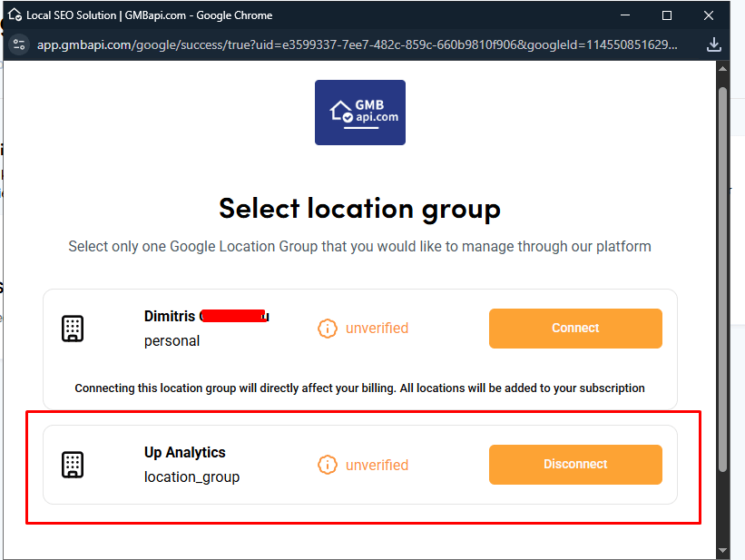This screenshot has width=745, height=560.
Task: Open site information icon in address bar
Action: point(19,44)
